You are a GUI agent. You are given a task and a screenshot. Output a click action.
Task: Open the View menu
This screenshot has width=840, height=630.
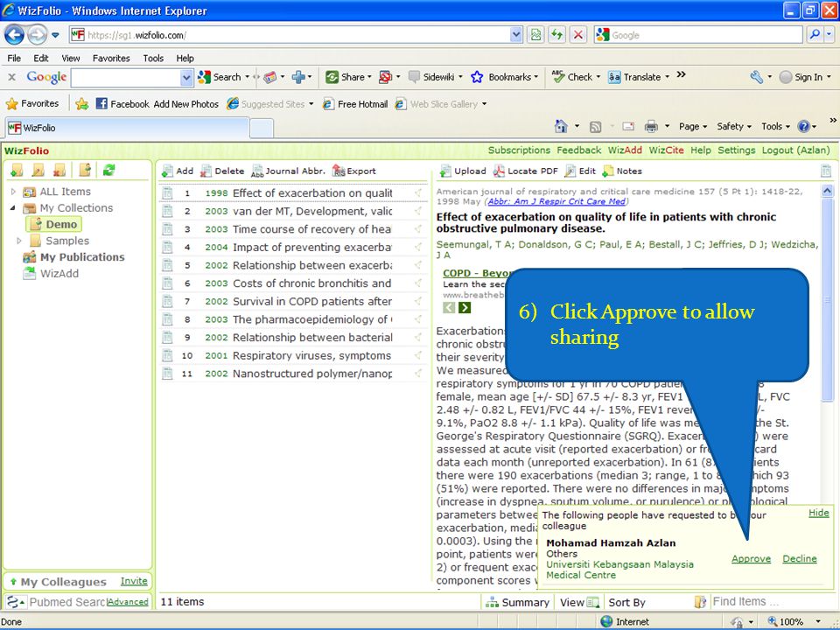71,58
